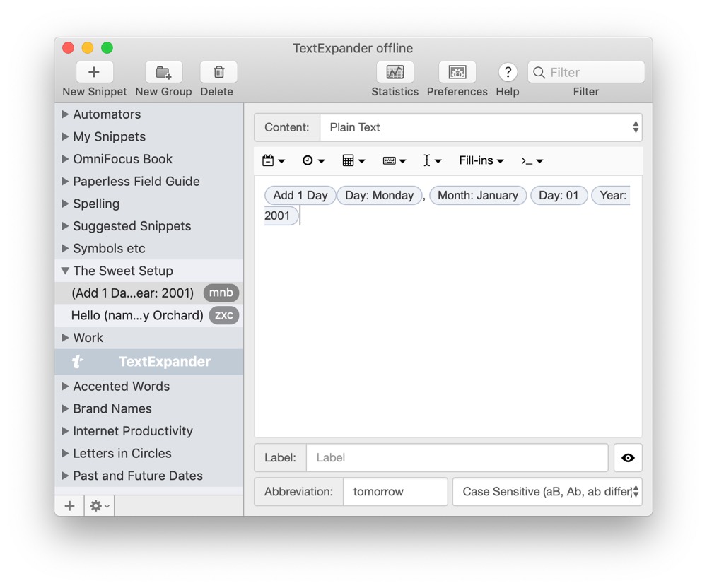Click the New Snippet plus icon
Screen dimensions: 707x588
pos(94,72)
